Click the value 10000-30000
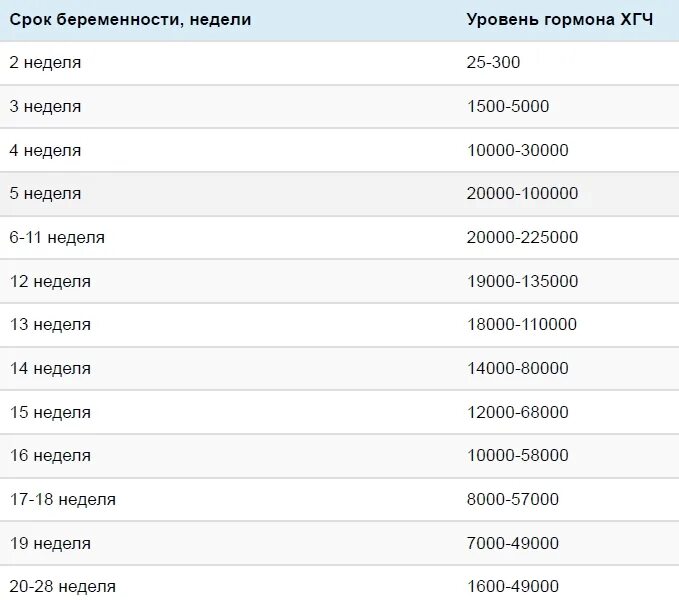The height and width of the screenshot is (600, 679). point(517,151)
